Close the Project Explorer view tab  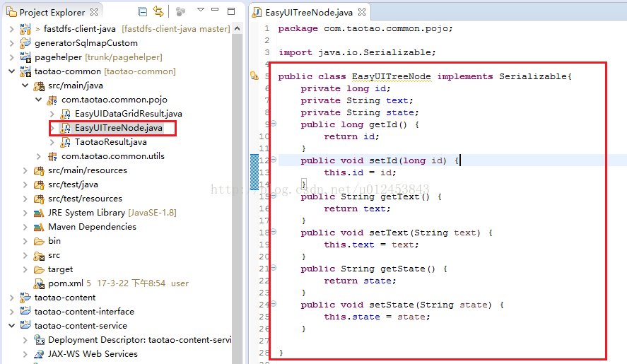pos(94,12)
